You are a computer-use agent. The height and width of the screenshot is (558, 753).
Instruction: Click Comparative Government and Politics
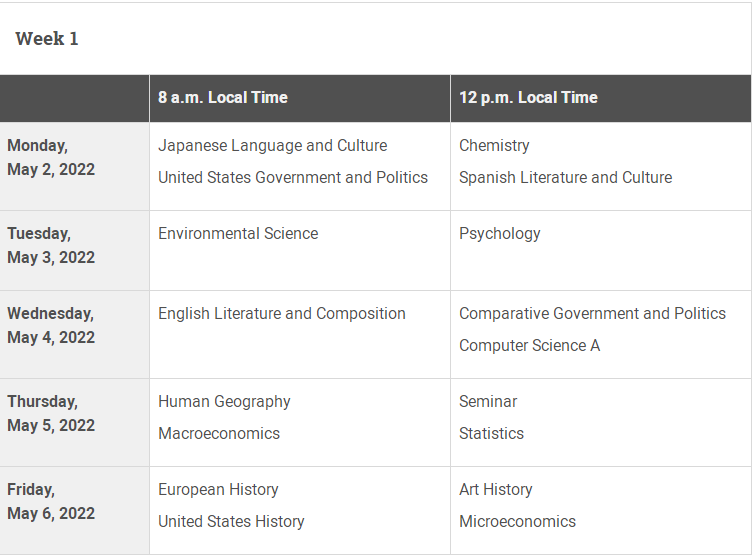(x=592, y=314)
